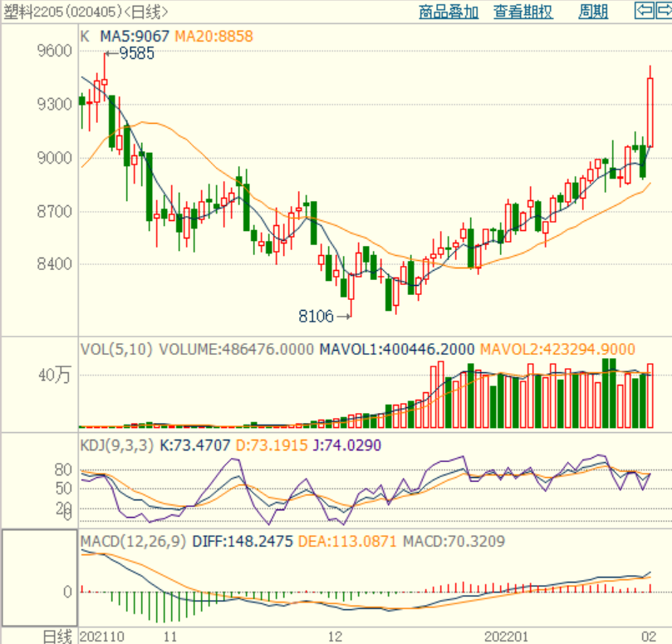672x644 pixels.
Task: Select the MA20:8858 indicator label
Action: [213, 37]
